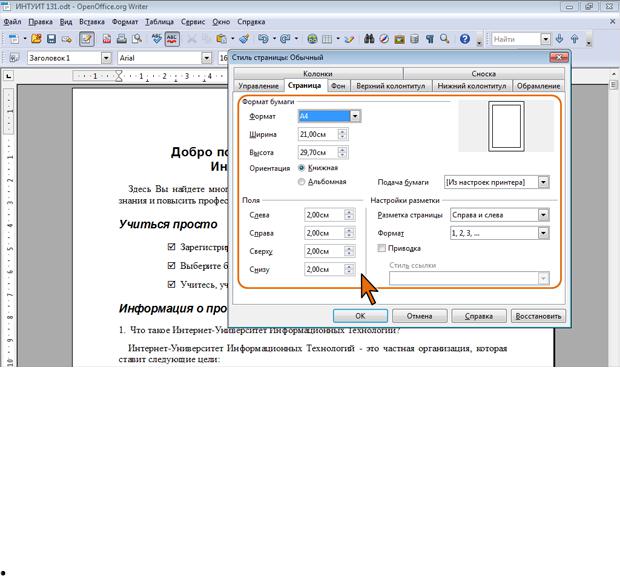The image size is (620, 580).
Task: Click the Справка button in the dialog
Action: pyautogui.click(x=479, y=316)
